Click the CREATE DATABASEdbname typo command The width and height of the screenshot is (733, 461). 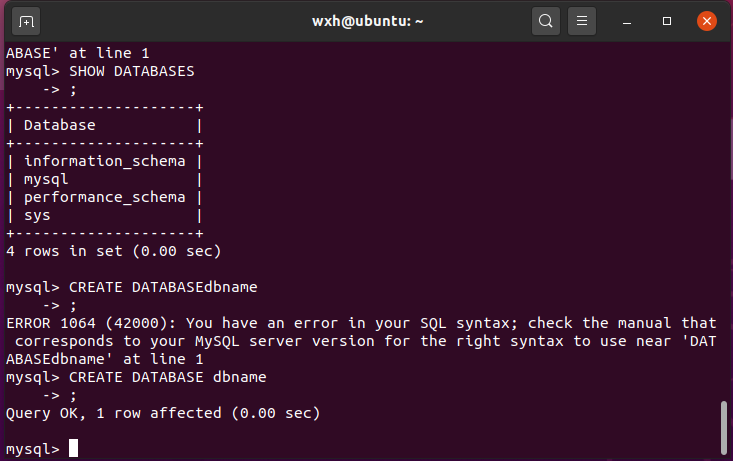(163, 287)
